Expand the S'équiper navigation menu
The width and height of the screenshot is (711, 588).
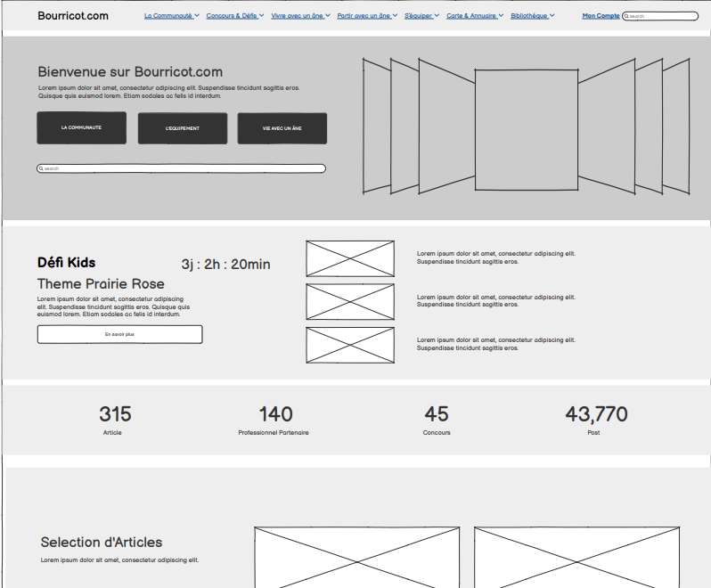pos(421,16)
